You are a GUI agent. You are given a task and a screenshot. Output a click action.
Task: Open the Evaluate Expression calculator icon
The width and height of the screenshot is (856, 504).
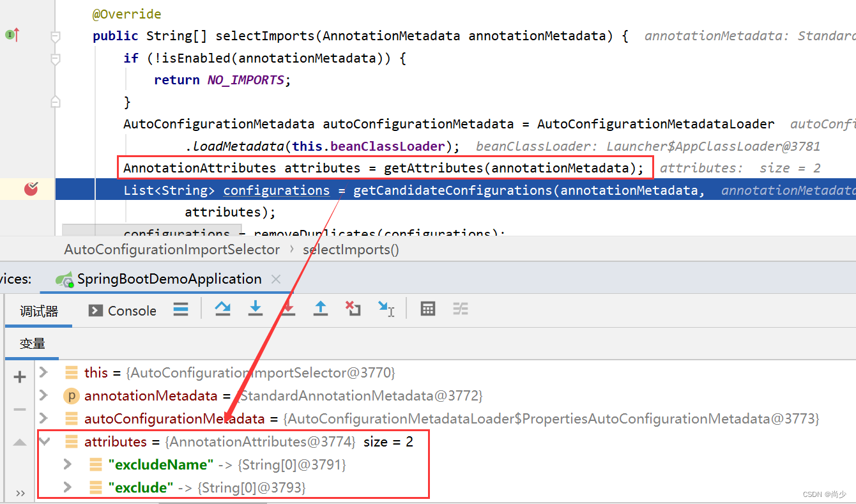[x=428, y=309]
